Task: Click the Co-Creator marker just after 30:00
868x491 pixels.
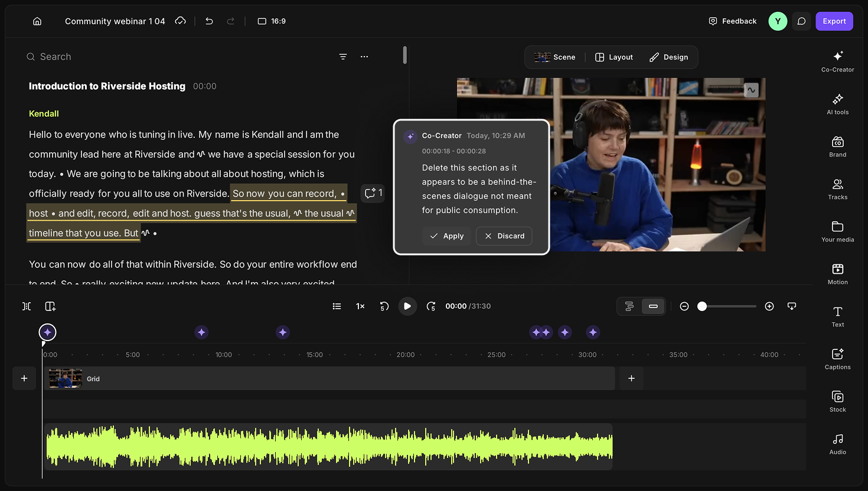Action: [593, 332]
